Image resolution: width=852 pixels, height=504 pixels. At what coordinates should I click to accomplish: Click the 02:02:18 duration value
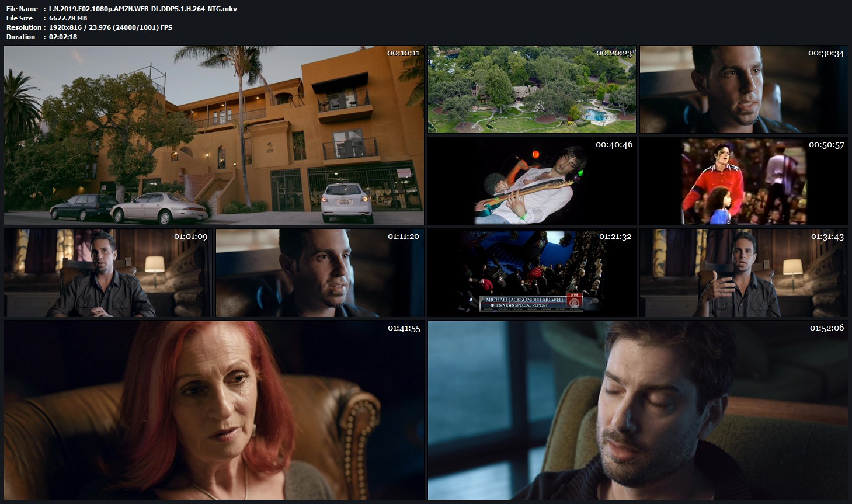point(63,37)
